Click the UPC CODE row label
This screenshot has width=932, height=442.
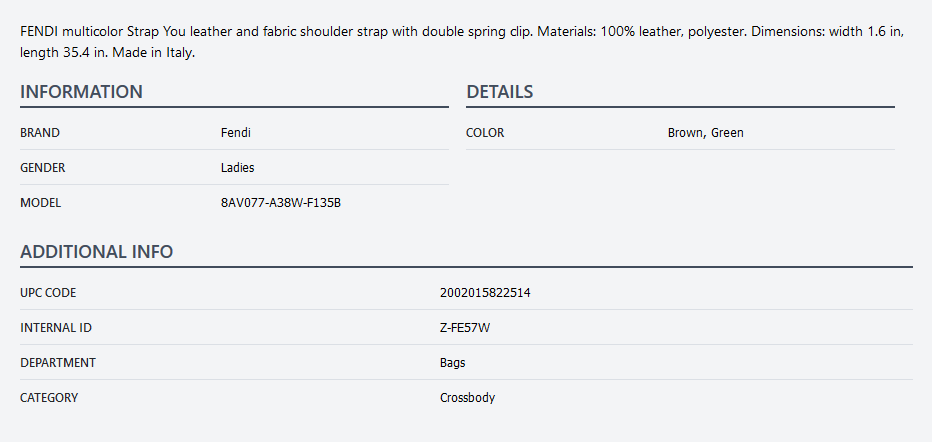pos(48,293)
